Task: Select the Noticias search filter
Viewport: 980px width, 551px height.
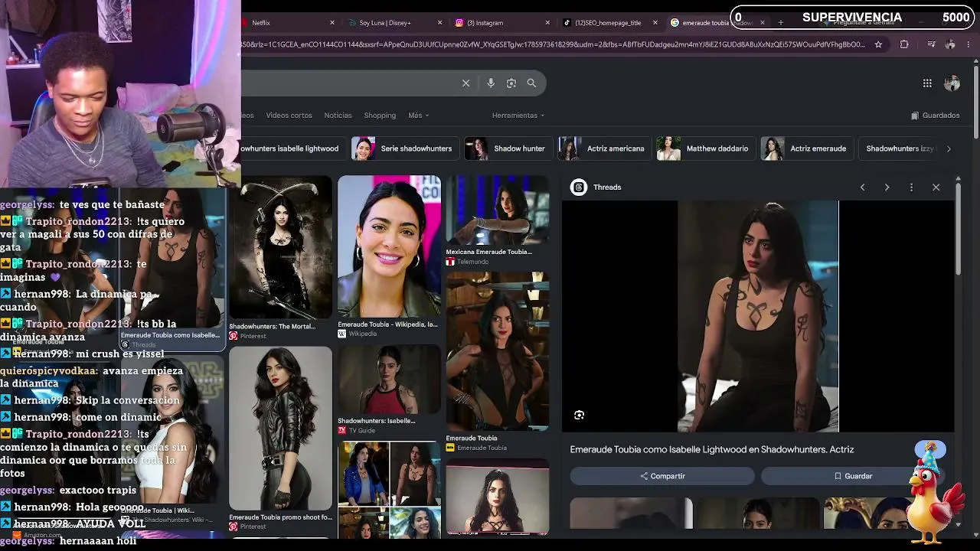Action: click(338, 116)
